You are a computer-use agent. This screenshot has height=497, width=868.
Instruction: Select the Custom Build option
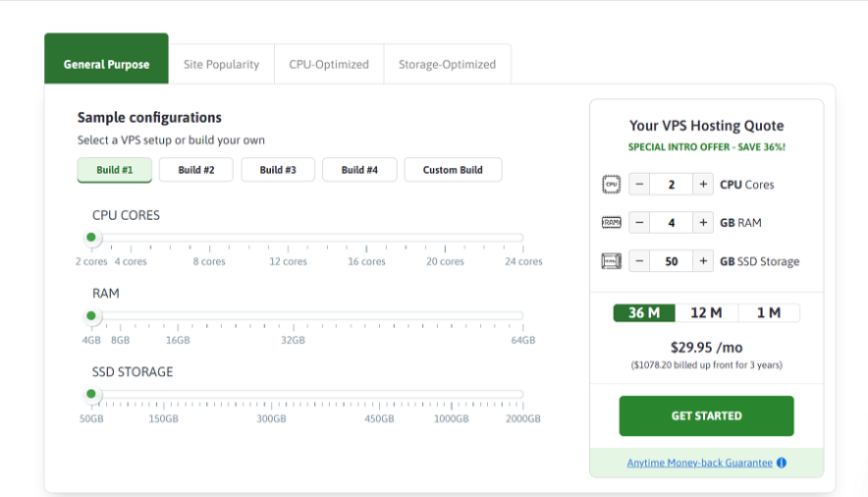453,170
